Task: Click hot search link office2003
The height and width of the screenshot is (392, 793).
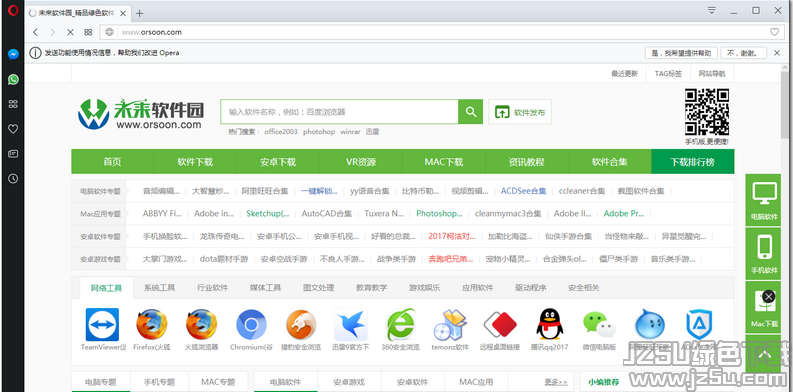Action: 281,132
